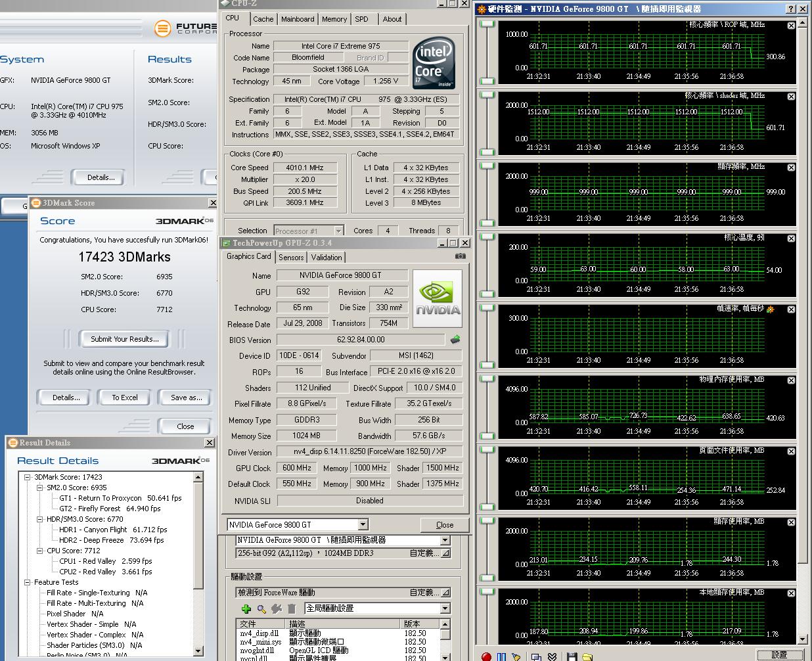The width and height of the screenshot is (812, 661).
Task: Click the red record button in hardware monitor
Action: tap(486, 656)
